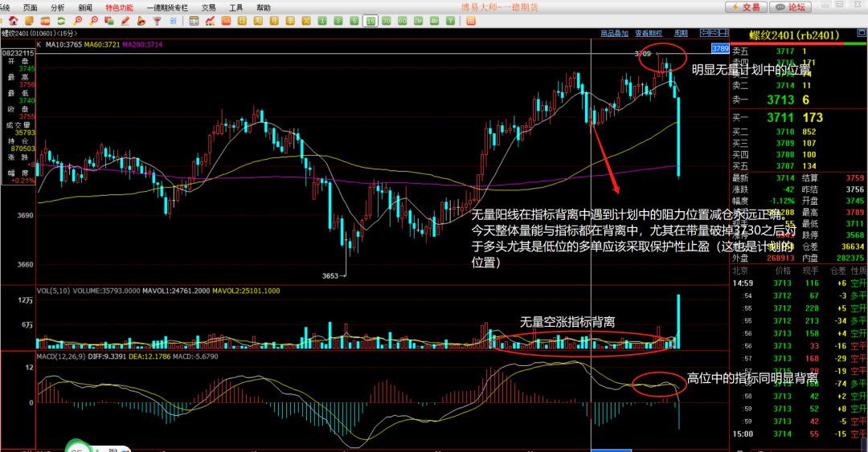Open the 交易 menu in the menu bar

click(x=209, y=8)
